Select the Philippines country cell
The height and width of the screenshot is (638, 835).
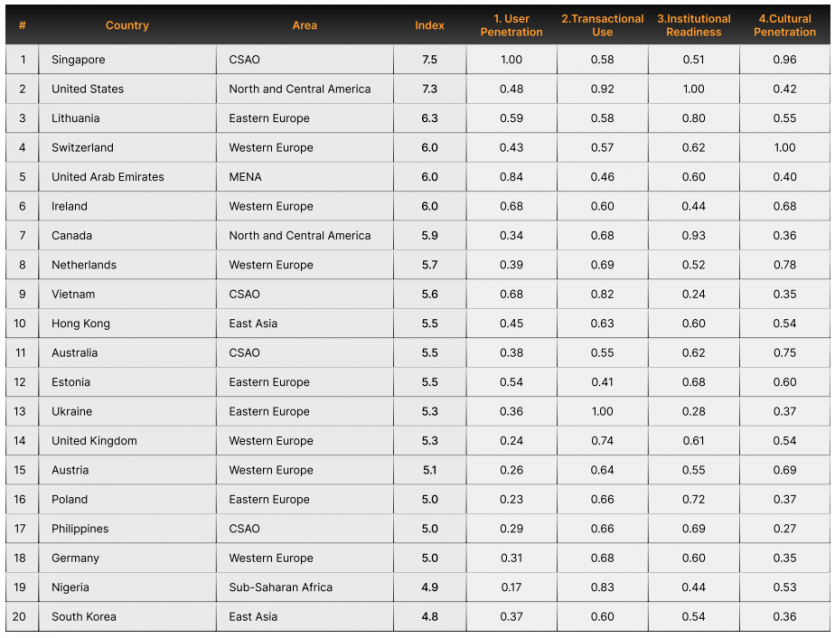pos(80,529)
